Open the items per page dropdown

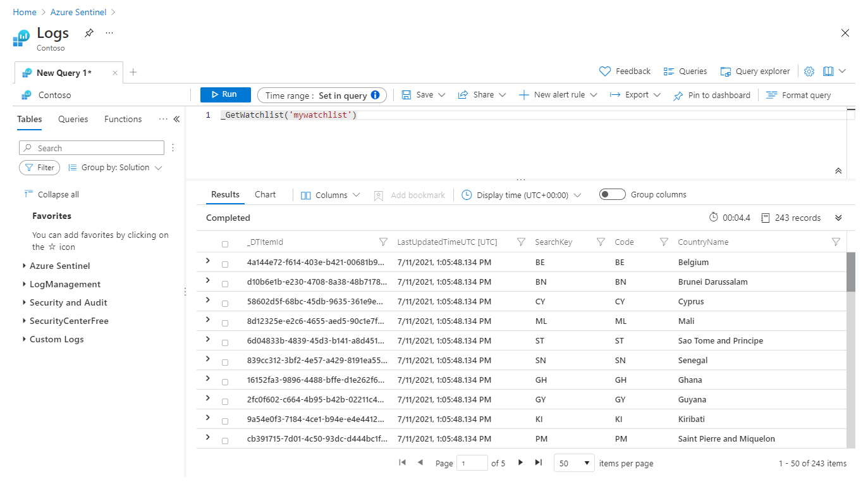click(x=573, y=463)
